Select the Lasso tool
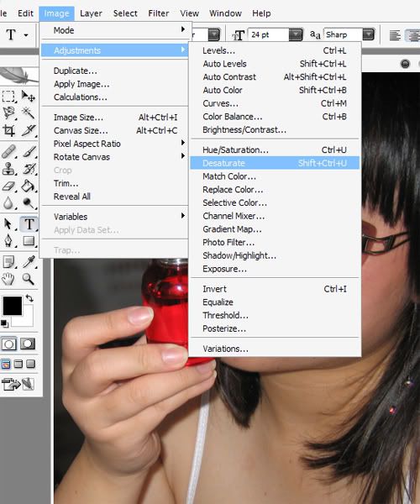 click(9, 113)
